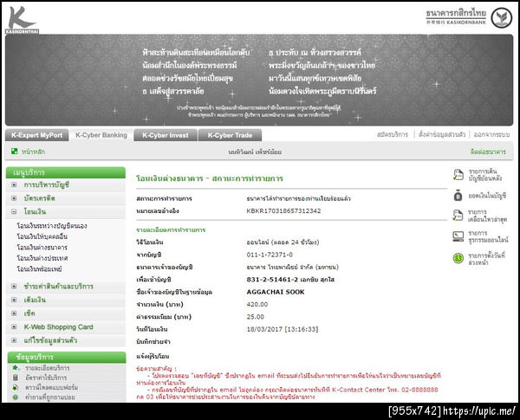520x420 pixels.
Task: Click star icon beside รายละเอียดบริการ
Action: 16,368
